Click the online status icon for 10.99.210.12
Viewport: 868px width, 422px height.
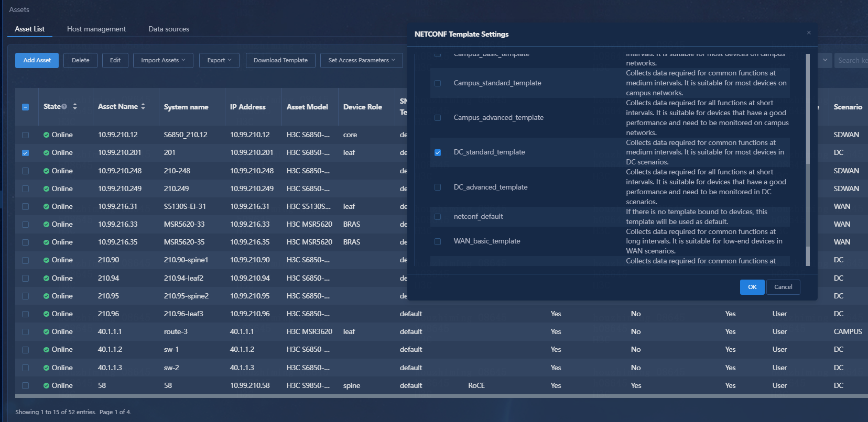pos(47,135)
